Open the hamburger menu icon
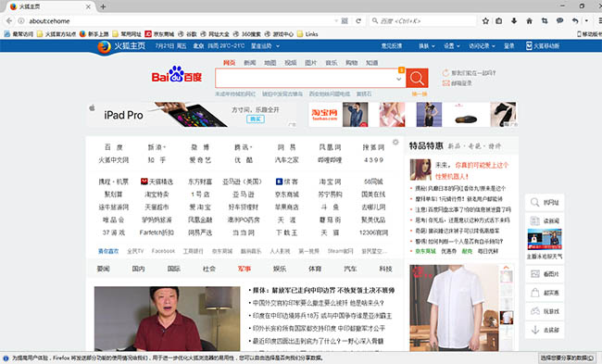 599,20
